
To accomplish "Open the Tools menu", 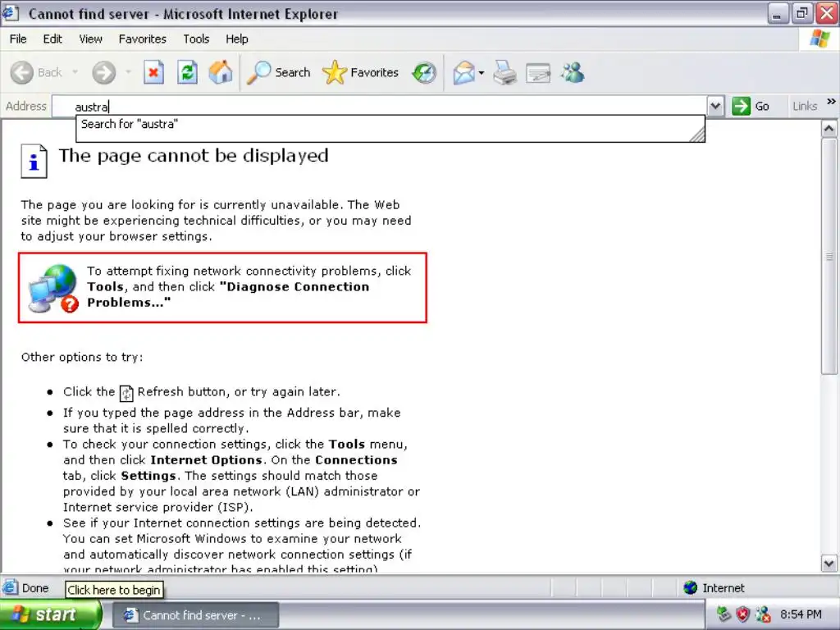I will (196, 39).
